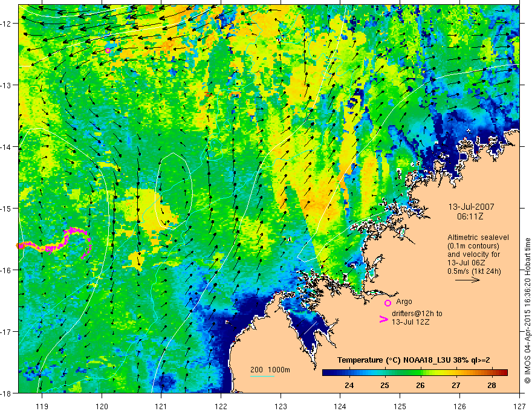The height and width of the screenshot is (411, 532).
Task: Click the latitude label -12
Action: pos(7,24)
